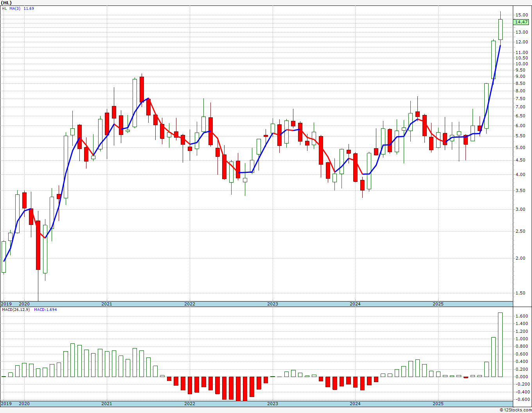Screen dimensions: 532x413
Task: Select the 10.50 price axis label
Action: pos(521,58)
